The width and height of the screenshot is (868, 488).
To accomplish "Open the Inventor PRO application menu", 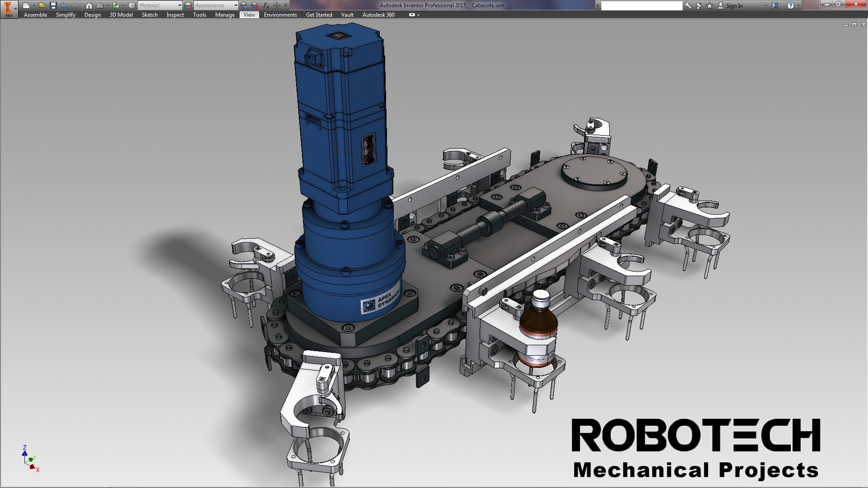I will tap(9, 9).
